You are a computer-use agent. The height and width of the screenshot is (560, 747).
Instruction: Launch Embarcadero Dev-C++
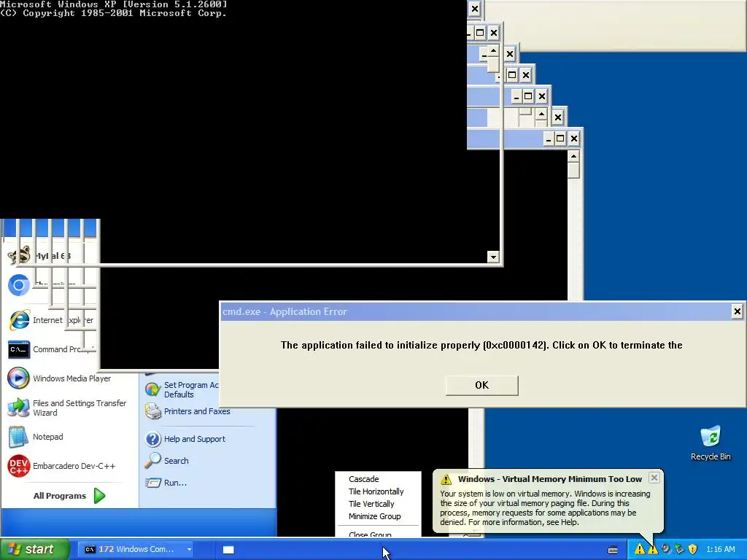61,466
